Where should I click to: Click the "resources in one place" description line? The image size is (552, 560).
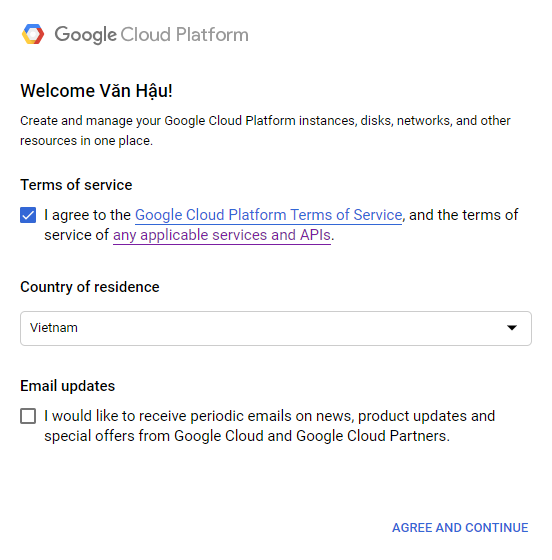pos(86,141)
